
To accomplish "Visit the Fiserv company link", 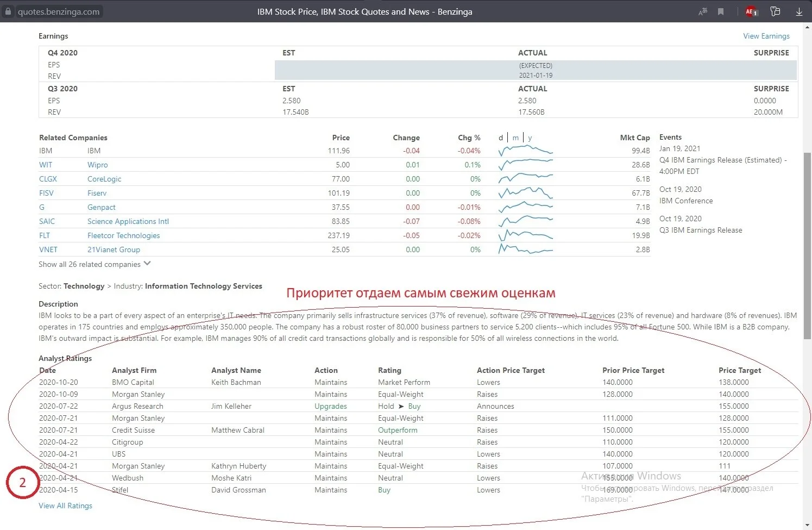I will [x=97, y=193].
